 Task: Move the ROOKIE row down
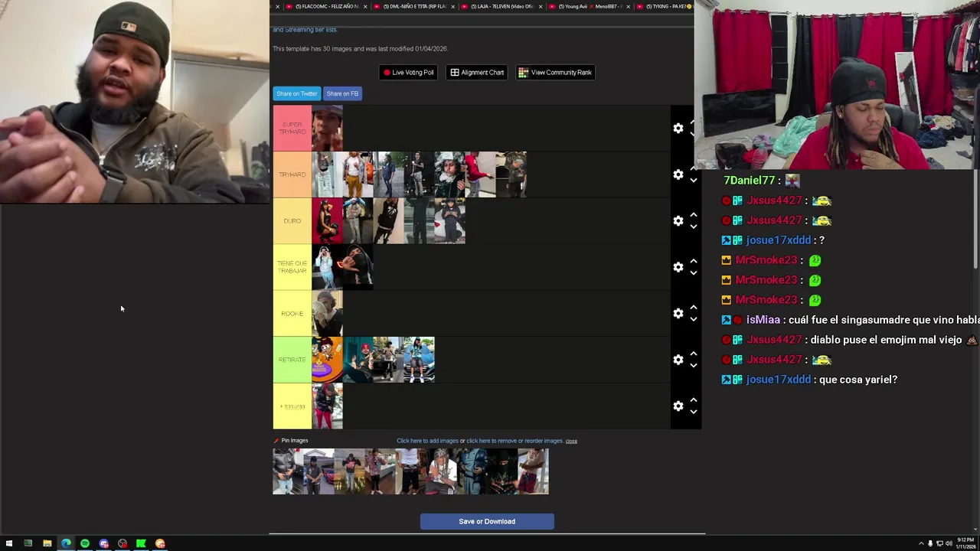click(x=694, y=319)
